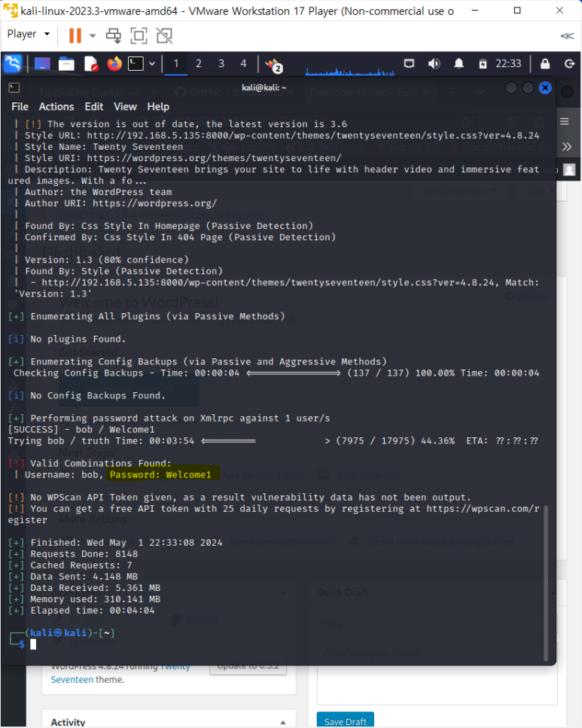Click the 'No Config Backups Found.' line

point(98,395)
